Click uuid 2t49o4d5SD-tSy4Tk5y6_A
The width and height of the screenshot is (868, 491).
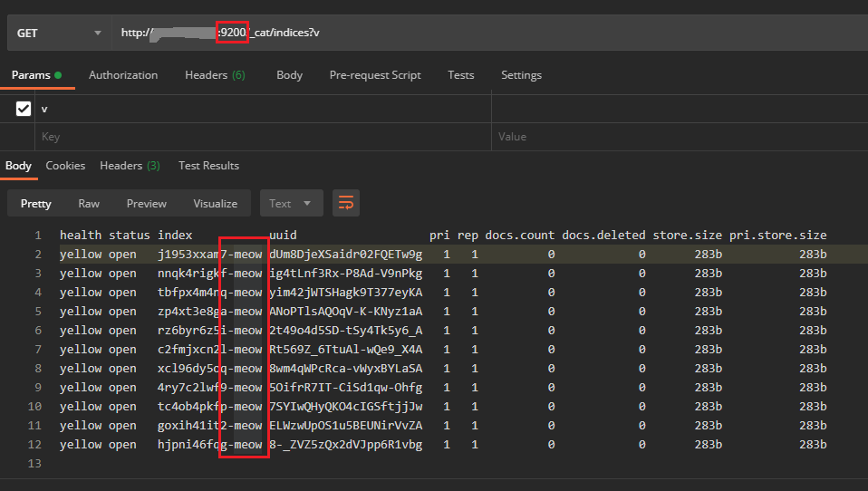346,330
